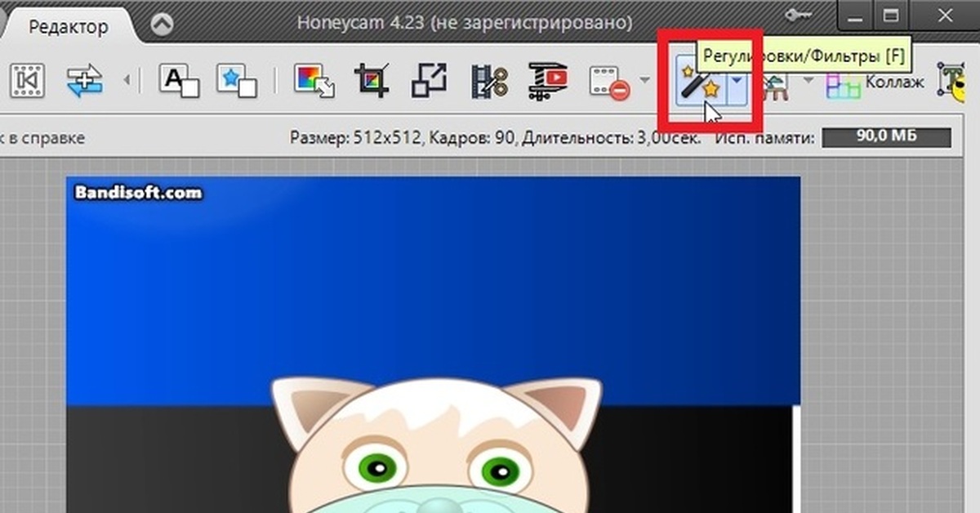
Task: Open Adjustments/Filters magic wand tool
Action: pyautogui.click(x=700, y=83)
